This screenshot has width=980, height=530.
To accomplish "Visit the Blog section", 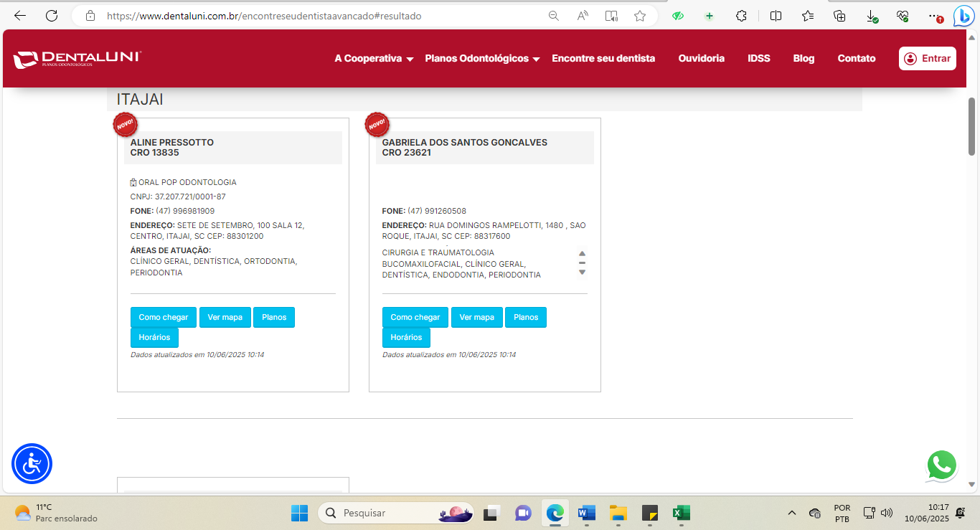I will [804, 59].
